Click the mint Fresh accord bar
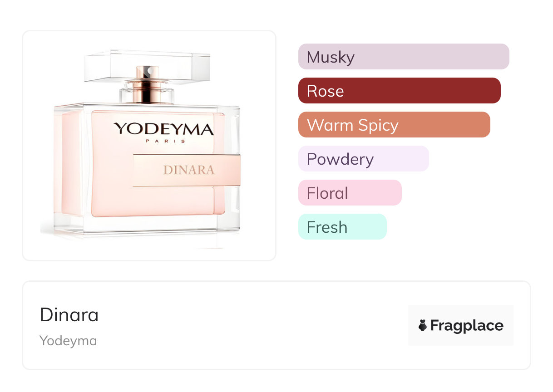This screenshot has width=553, height=392. [x=342, y=227]
